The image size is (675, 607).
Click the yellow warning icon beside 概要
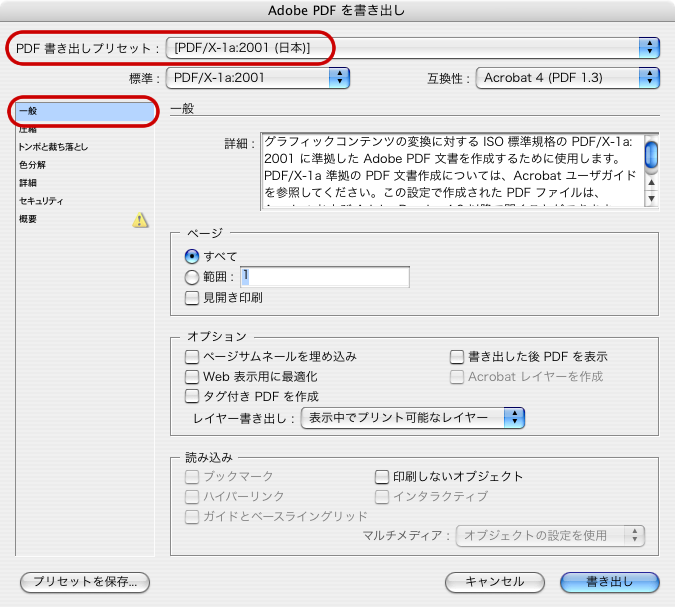[x=140, y=220]
